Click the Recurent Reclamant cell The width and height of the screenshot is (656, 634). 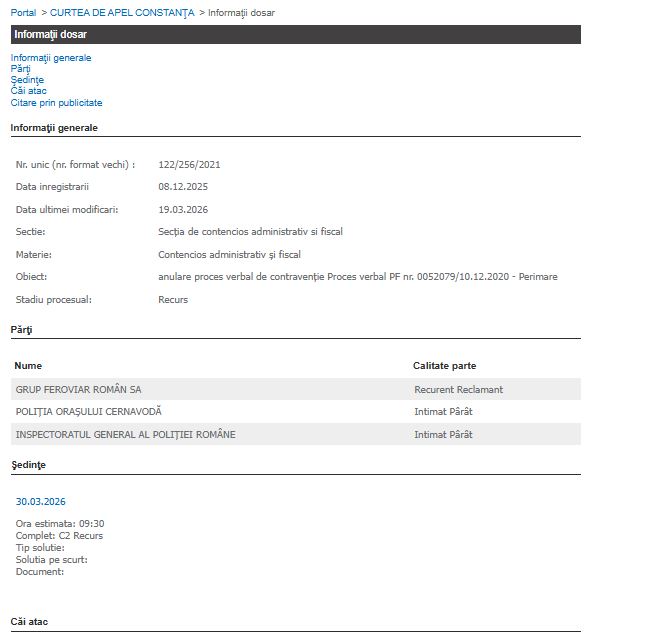(458, 389)
